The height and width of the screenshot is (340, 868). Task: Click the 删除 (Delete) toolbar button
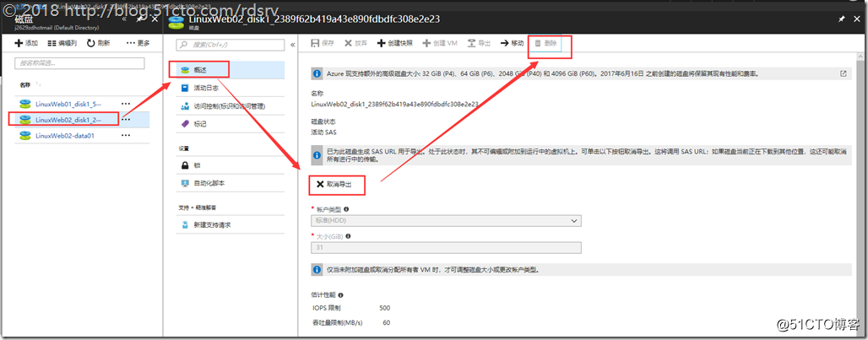coord(545,43)
